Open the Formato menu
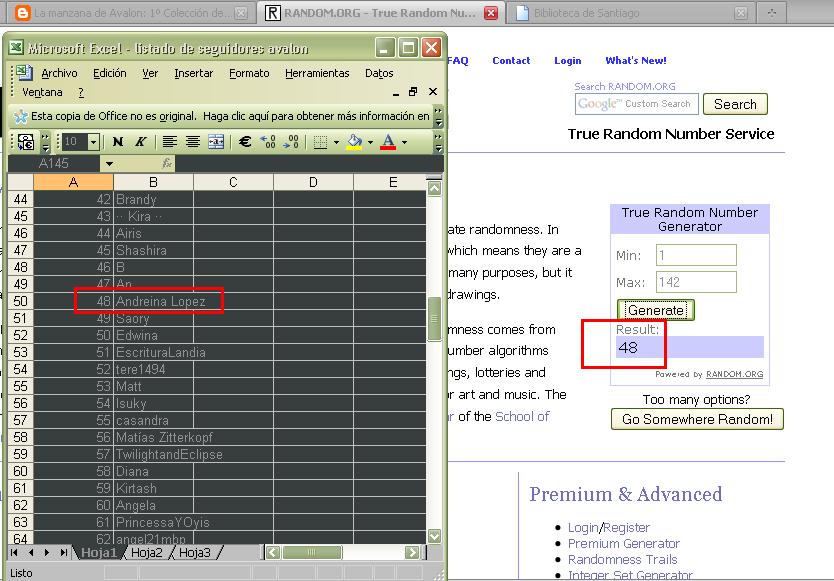Screen dimensions: 834x581 (x=249, y=73)
